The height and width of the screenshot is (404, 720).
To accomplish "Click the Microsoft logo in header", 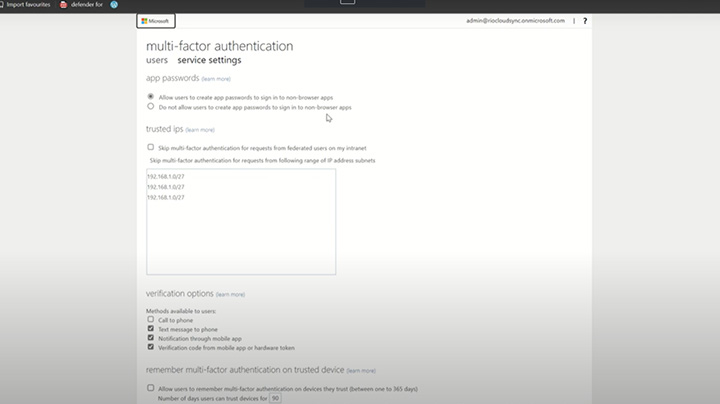I will [x=155, y=20].
